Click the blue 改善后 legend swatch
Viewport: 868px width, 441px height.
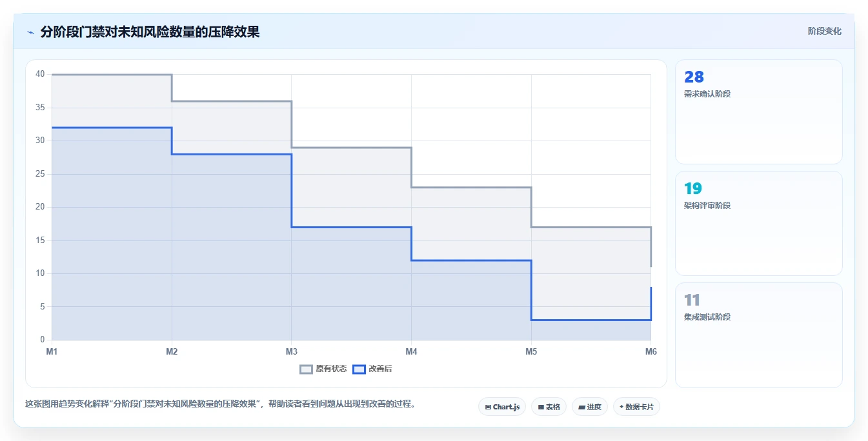point(359,369)
